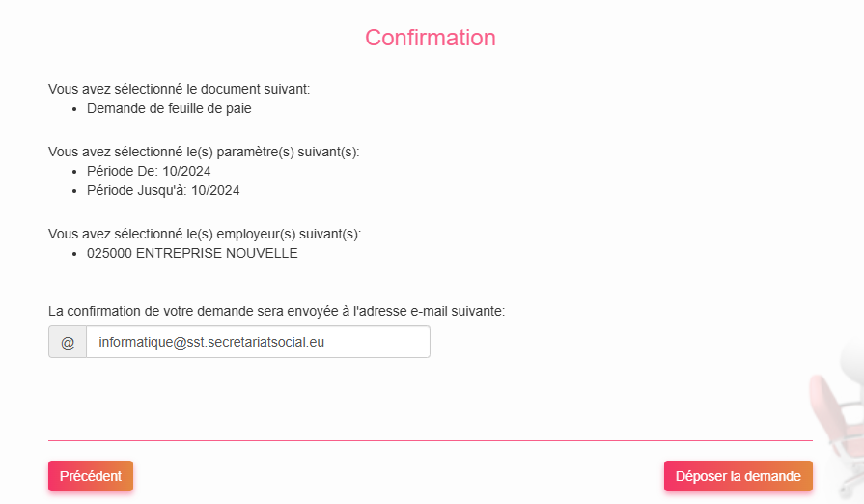Click the e-mail confirmation notice label
This screenshot has width=864, height=504.
(276, 311)
